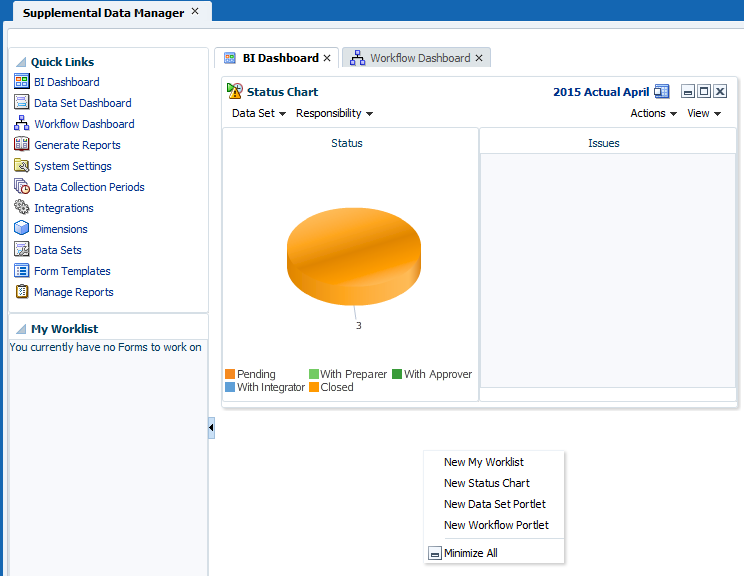Screen dimensions: 744x576
Task: Click the Workflow Dashboard icon in Quick Links
Action: coord(21,123)
